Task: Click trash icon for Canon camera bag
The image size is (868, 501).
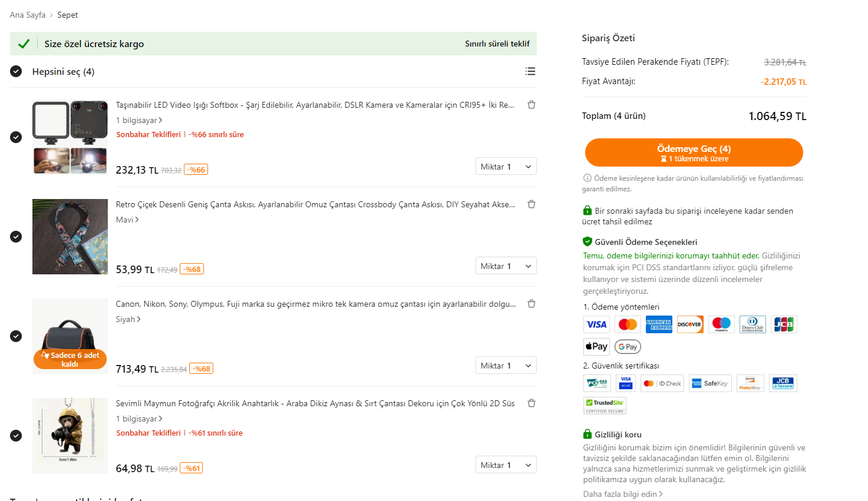Action: pyautogui.click(x=531, y=304)
